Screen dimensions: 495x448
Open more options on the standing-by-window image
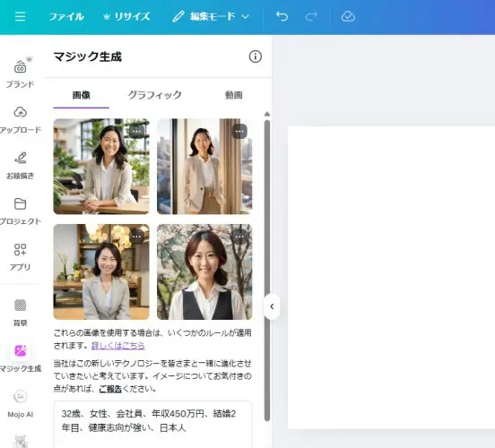(239, 131)
